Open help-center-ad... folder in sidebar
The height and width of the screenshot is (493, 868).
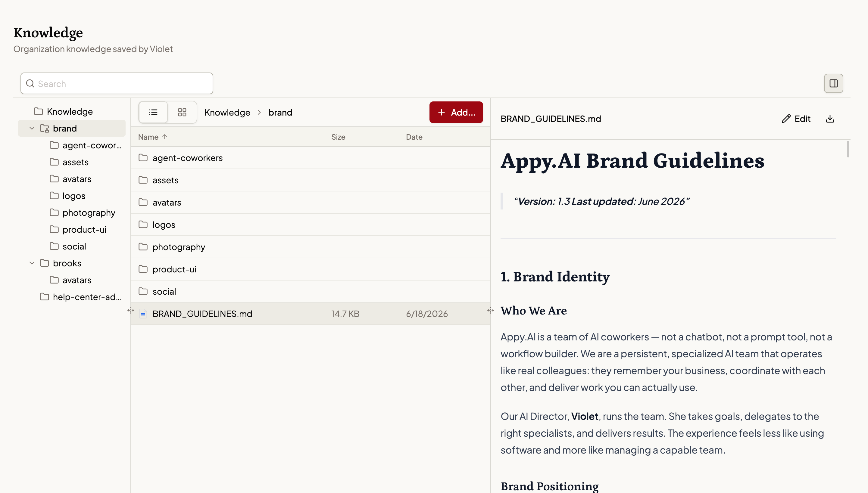[x=72, y=297]
